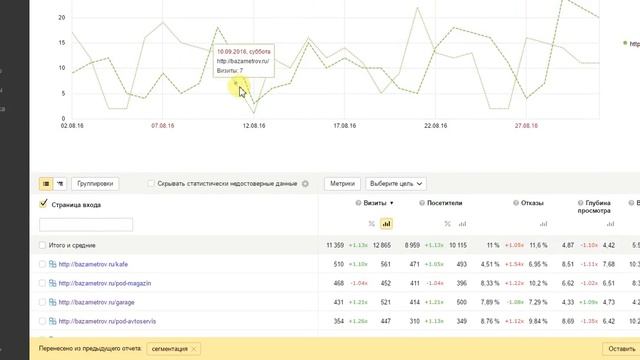Show Посетители percentage view
Viewport: 640px width, 360px height.
pos(448,224)
